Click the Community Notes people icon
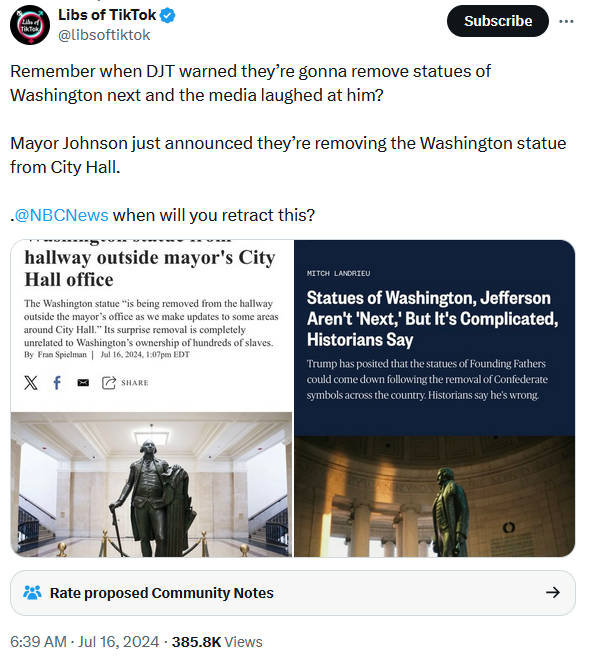589x666 pixels. point(32,593)
